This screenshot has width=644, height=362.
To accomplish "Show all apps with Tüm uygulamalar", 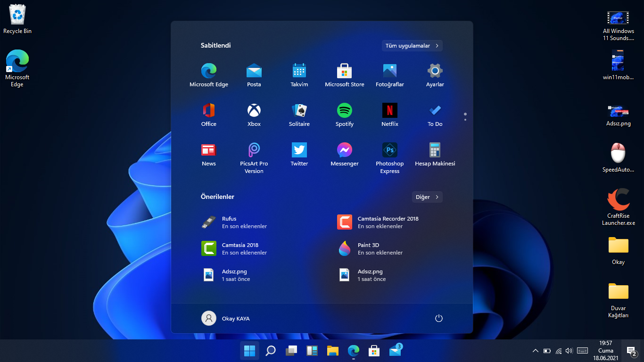I will 412,46.
